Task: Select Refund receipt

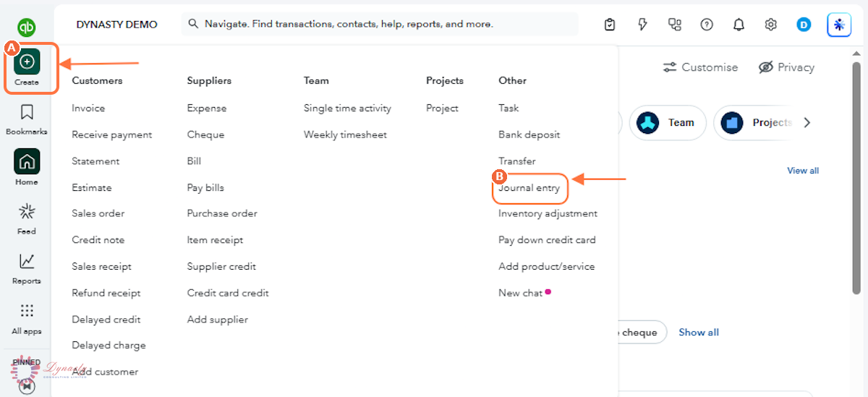Action: point(106,293)
